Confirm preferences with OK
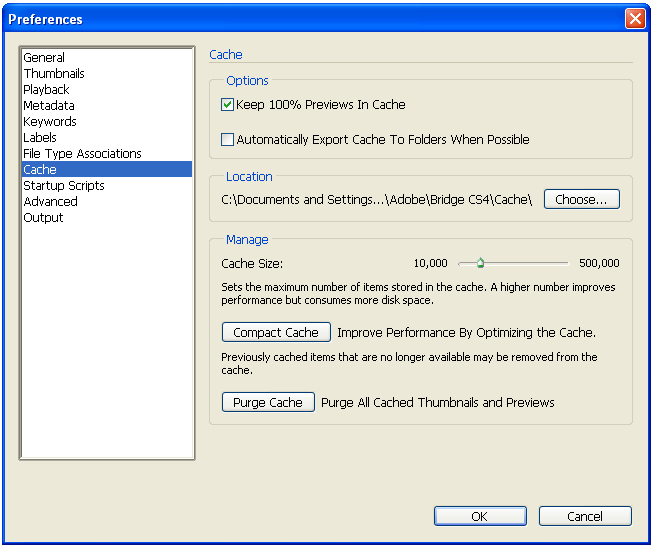 pyautogui.click(x=479, y=517)
